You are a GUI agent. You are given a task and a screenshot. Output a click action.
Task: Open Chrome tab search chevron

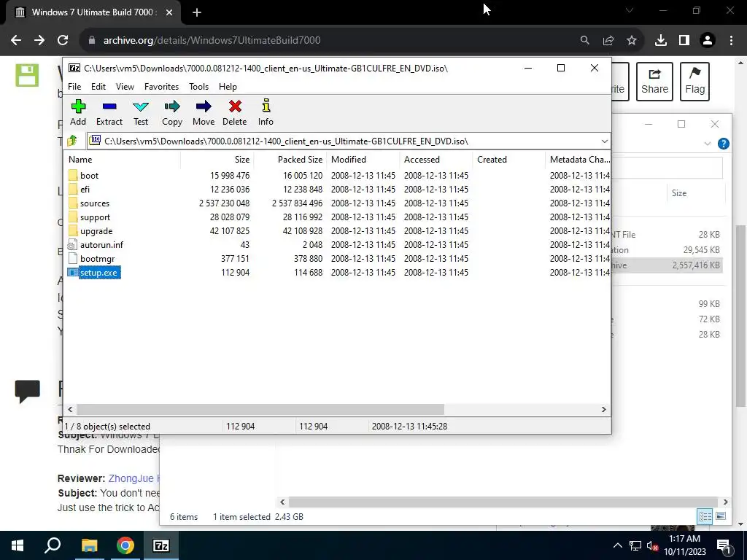[630, 10]
